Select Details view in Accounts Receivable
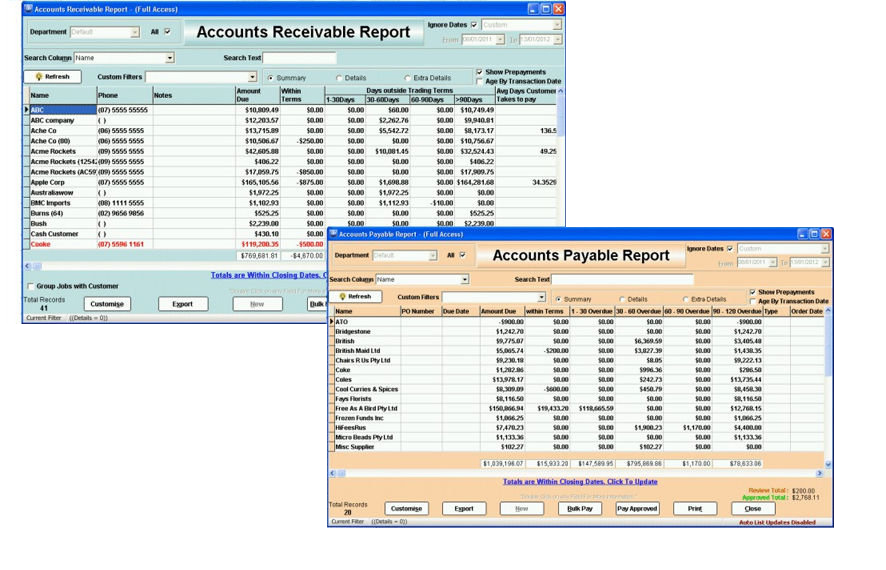The width and height of the screenshot is (886, 570). (x=339, y=77)
